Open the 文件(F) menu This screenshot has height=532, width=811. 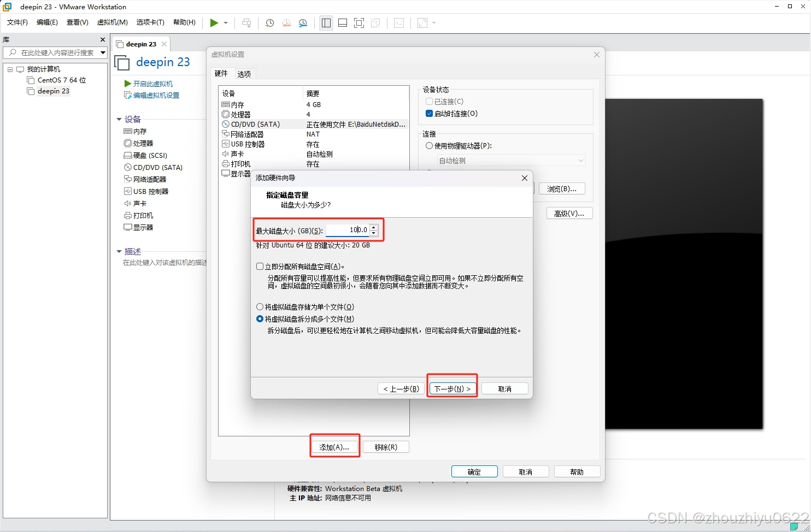tap(17, 22)
